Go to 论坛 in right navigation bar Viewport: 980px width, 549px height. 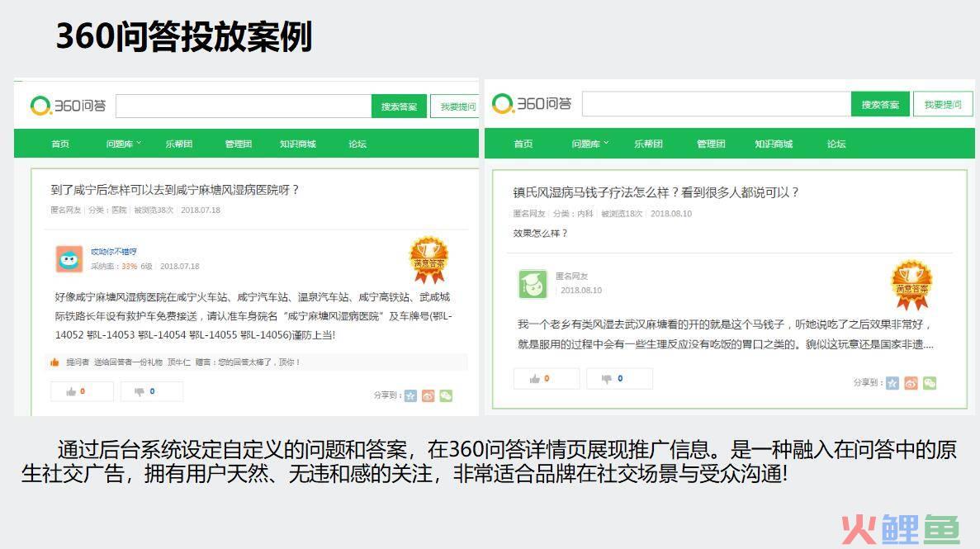tap(836, 144)
